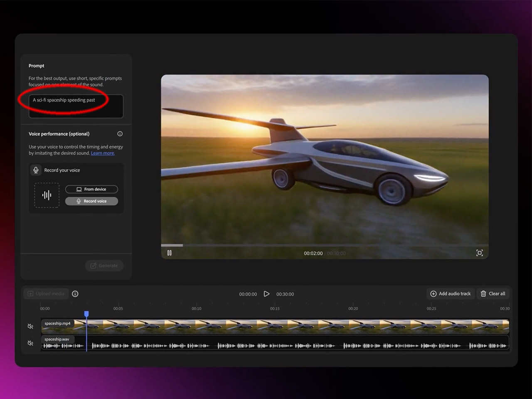Image resolution: width=532 pixels, height=399 pixels.
Task: Click the blue timeline playhead marker
Action: 86,314
